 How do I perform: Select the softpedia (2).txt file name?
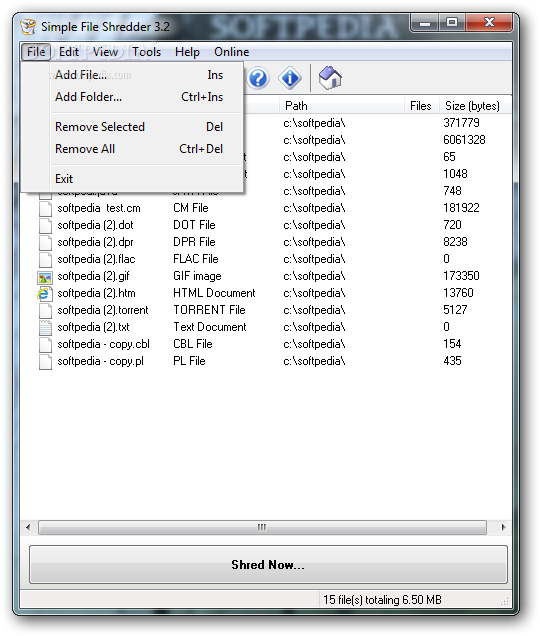click(x=93, y=328)
